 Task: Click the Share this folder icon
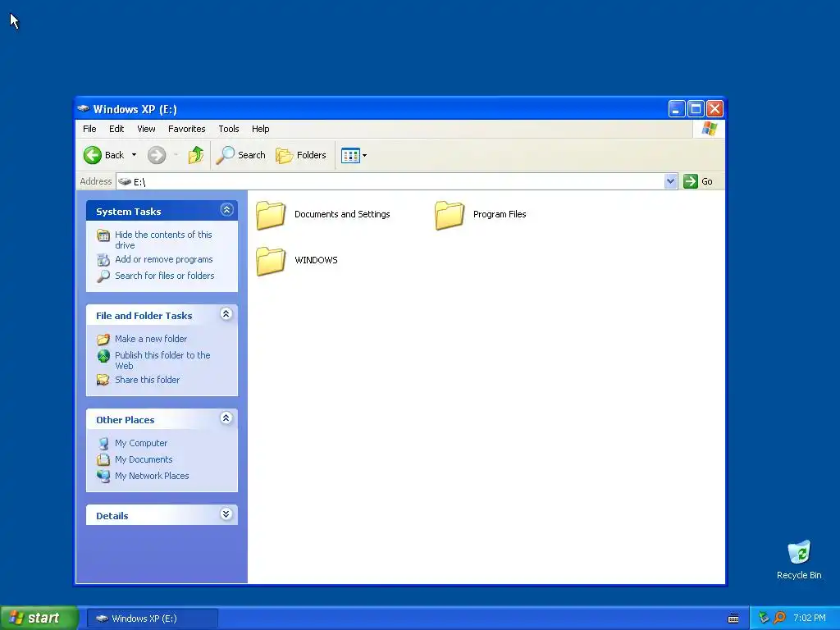pyautogui.click(x=103, y=380)
